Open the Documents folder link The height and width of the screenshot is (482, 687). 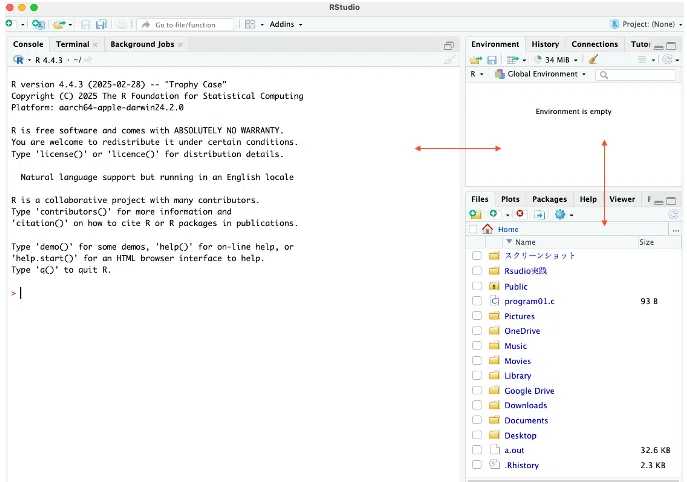[526, 420]
